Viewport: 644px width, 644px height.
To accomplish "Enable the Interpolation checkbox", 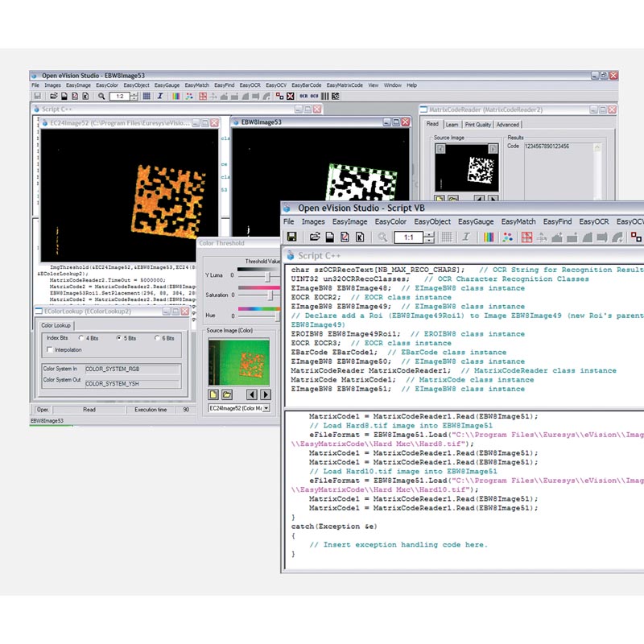I will pyautogui.click(x=50, y=350).
